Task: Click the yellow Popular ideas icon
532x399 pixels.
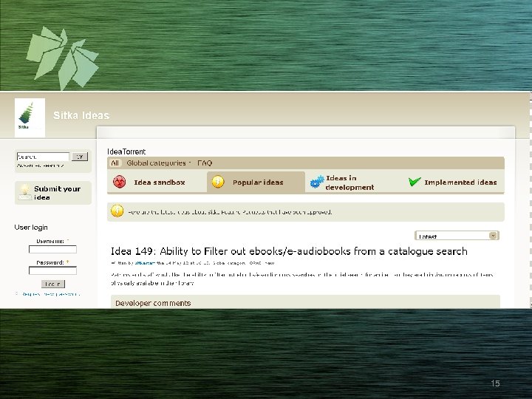Action: [218, 182]
